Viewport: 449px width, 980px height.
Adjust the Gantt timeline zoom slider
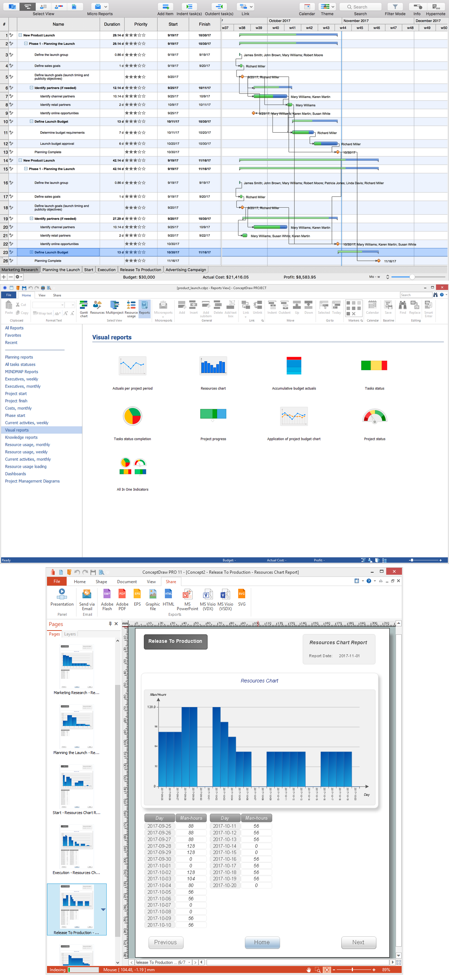[x=412, y=276]
